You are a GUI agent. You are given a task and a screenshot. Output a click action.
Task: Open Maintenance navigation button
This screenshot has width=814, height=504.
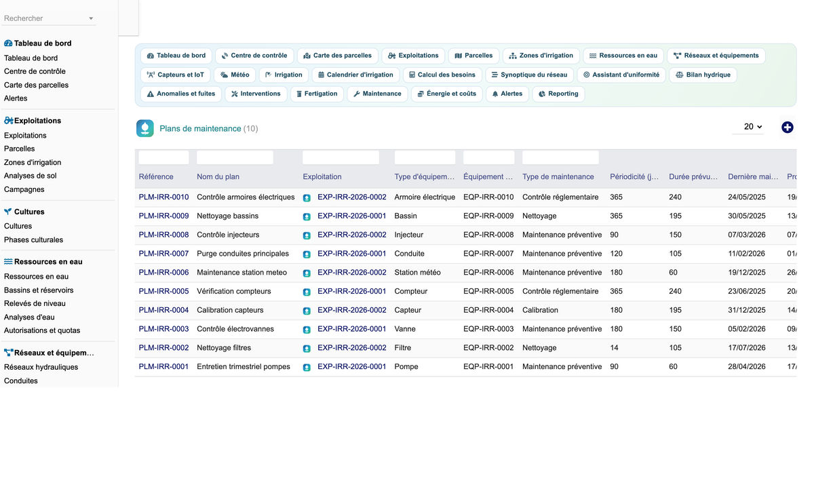(x=377, y=94)
